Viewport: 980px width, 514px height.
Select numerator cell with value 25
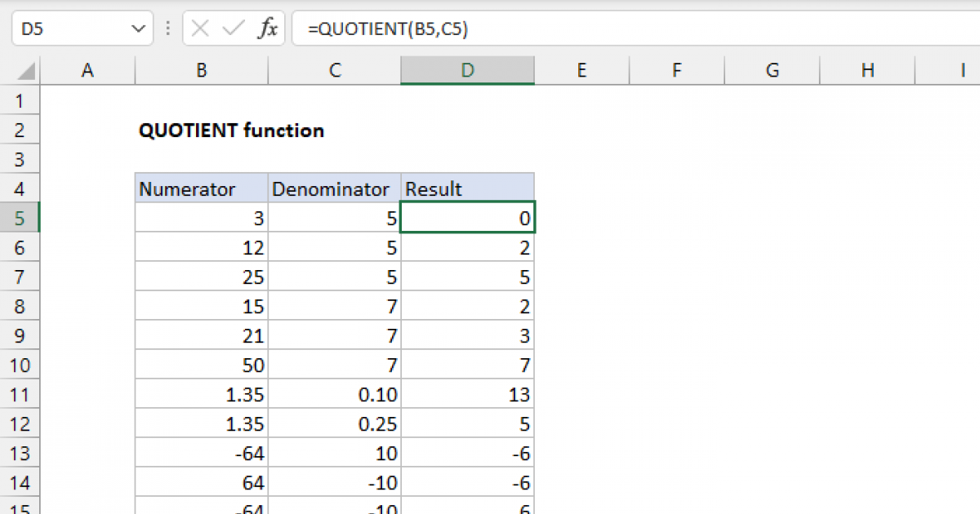[x=201, y=277]
